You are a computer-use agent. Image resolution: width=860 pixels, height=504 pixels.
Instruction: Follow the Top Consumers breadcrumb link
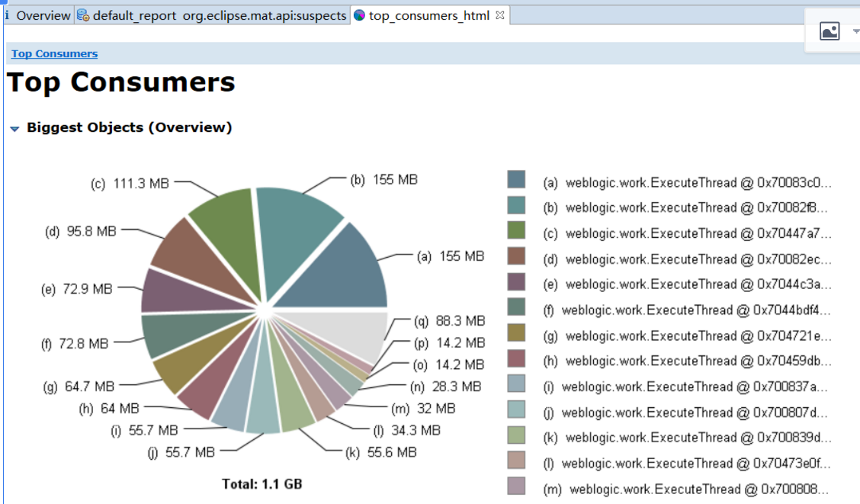coord(55,53)
